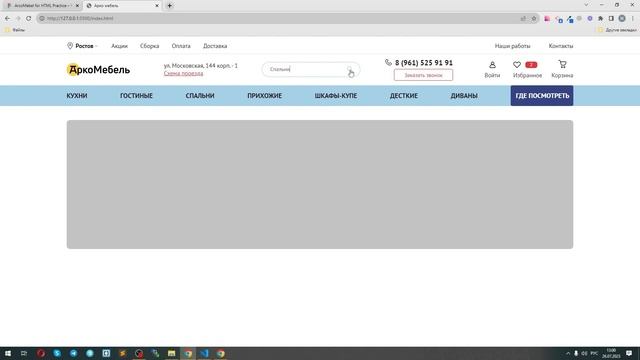Click the АркоМебель logo

[98, 70]
